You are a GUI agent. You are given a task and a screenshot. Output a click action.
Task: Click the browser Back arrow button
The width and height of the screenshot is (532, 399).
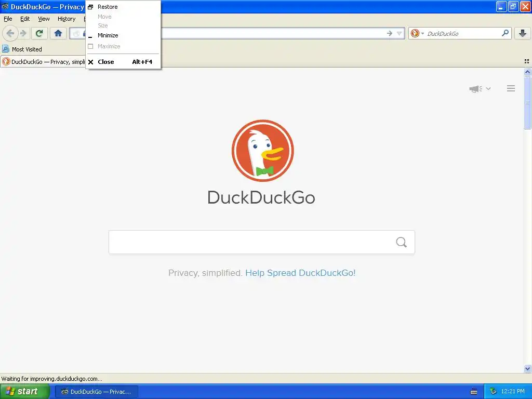pos(10,33)
